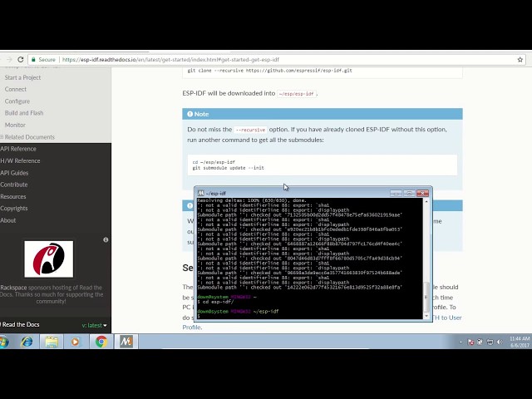The height and width of the screenshot is (399, 532).
Task: Go to Monitor sidebar entry
Action: tap(15, 125)
